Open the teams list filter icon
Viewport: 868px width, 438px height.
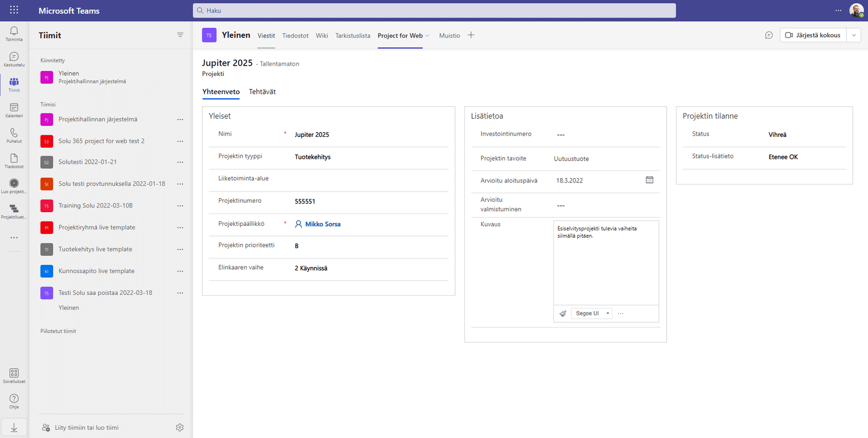pyautogui.click(x=180, y=35)
